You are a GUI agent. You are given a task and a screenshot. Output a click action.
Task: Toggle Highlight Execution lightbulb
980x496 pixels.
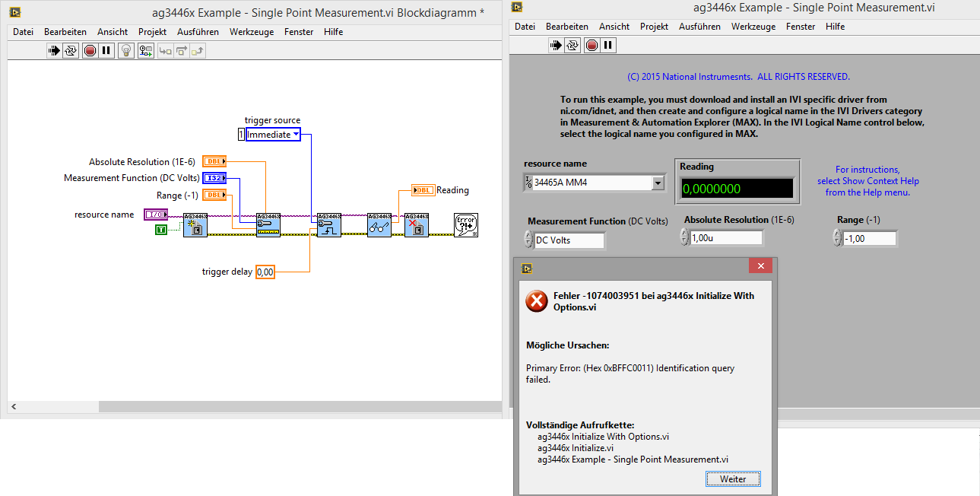pos(127,51)
